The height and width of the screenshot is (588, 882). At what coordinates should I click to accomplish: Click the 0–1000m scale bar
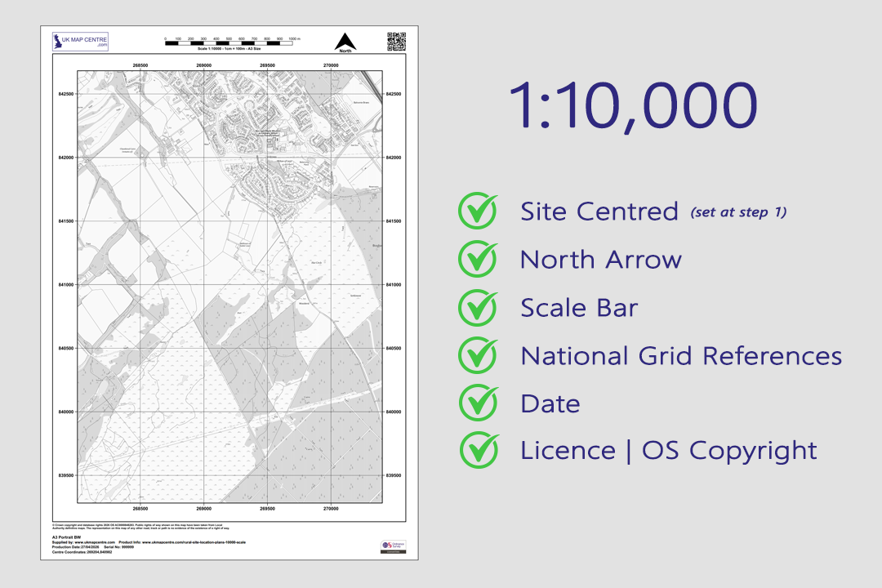(x=229, y=42)
